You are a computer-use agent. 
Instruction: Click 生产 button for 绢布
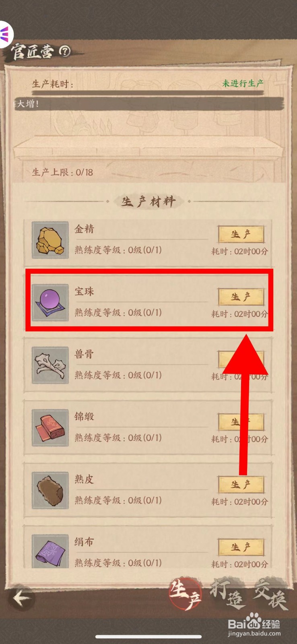pos(241,547)
